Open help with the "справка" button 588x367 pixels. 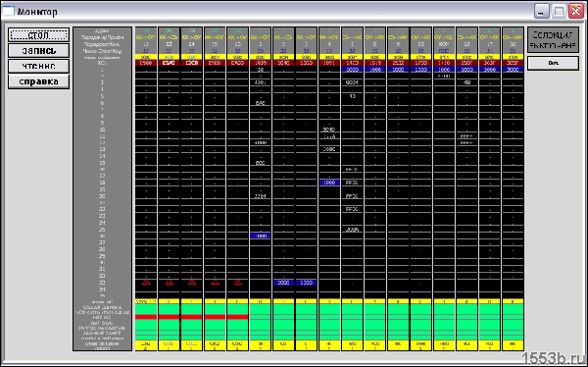coord(38,81)
